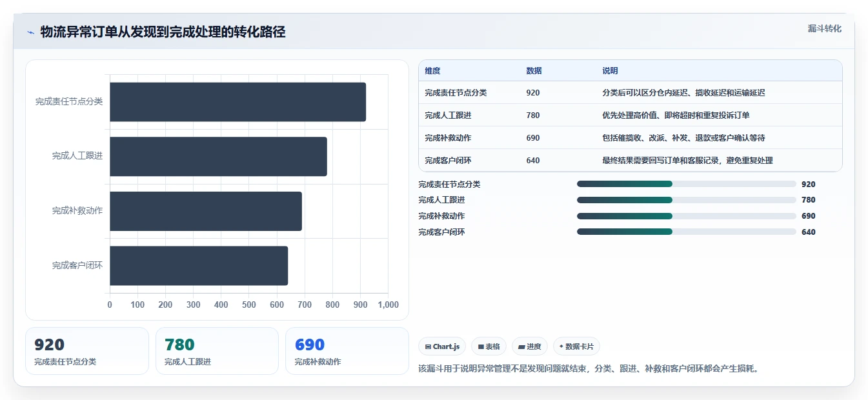The height and width of the screenshot is (400, 868).
Task: Click value 920 in the table
Action: click(x=533, y=93)
